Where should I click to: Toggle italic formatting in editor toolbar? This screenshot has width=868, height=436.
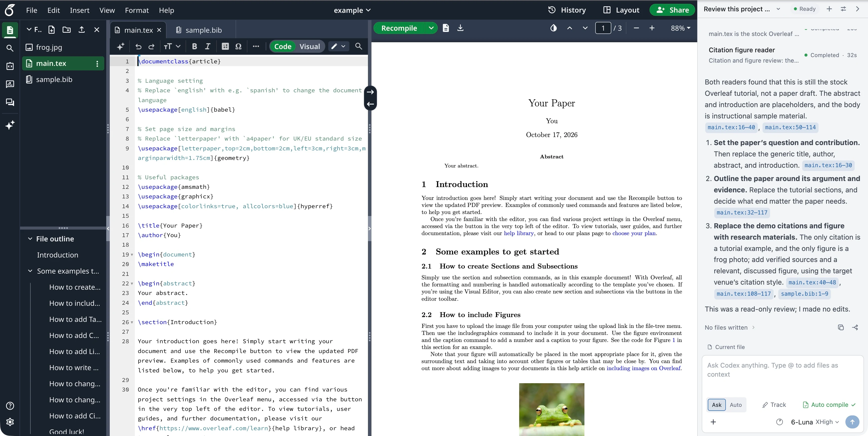pyautogui.click(x=207, y=47)
